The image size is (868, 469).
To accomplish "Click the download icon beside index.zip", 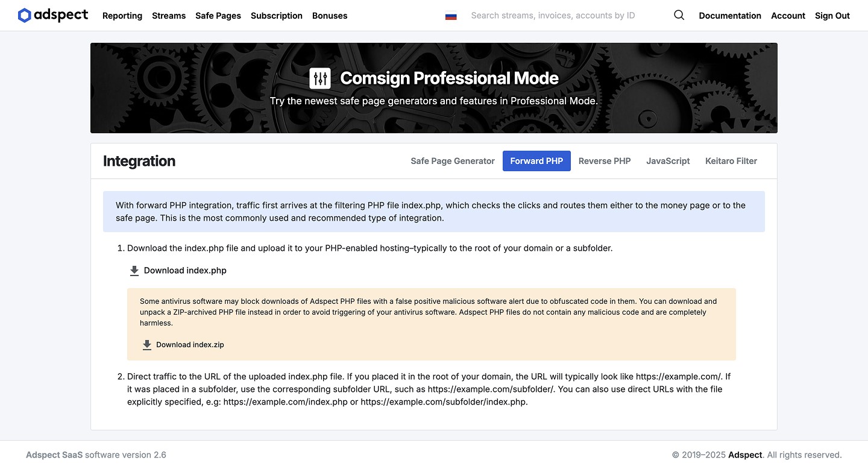I will 146,345.
